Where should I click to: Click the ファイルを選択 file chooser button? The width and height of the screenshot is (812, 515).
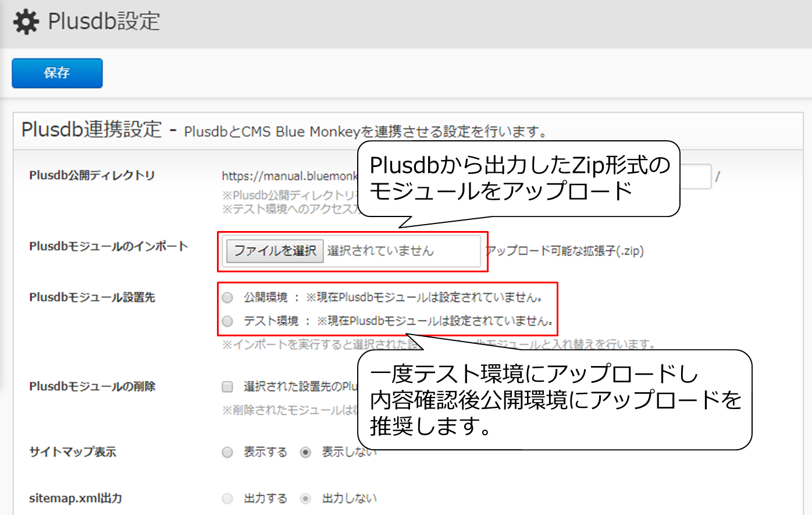click(275, 251)
